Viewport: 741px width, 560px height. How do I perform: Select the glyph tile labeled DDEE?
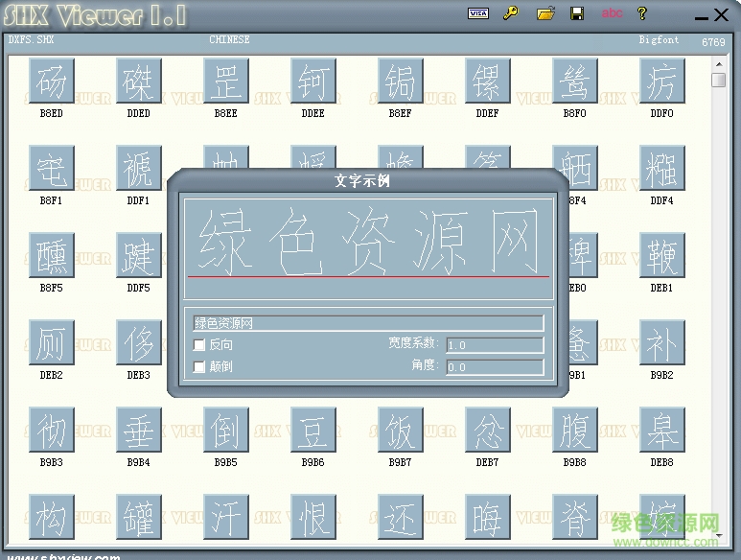(x=313, y=81)
